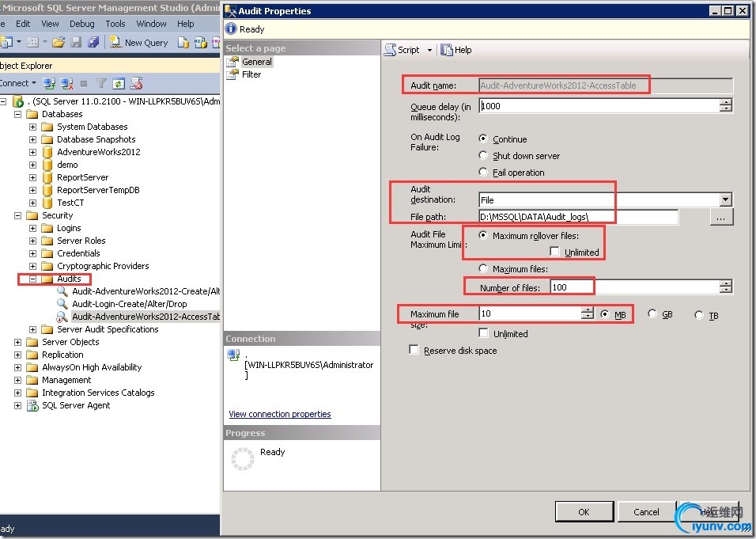Collapse the Databases node
Image resolution: width=756 pixels, height=539 pixels.
(x=18, y=114)
